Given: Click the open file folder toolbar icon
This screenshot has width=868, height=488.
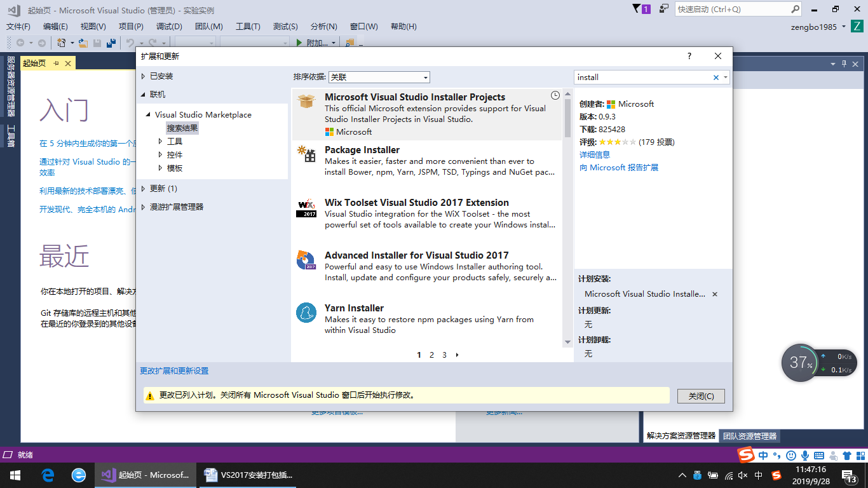Looking at the screenshot, I should (83, 43).
